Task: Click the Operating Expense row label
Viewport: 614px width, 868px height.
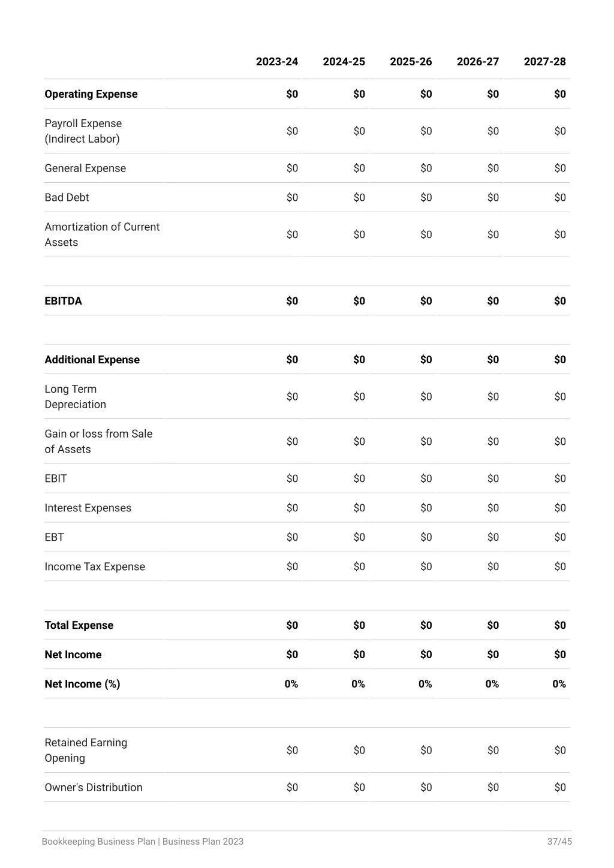Action: tap(91, 94)
